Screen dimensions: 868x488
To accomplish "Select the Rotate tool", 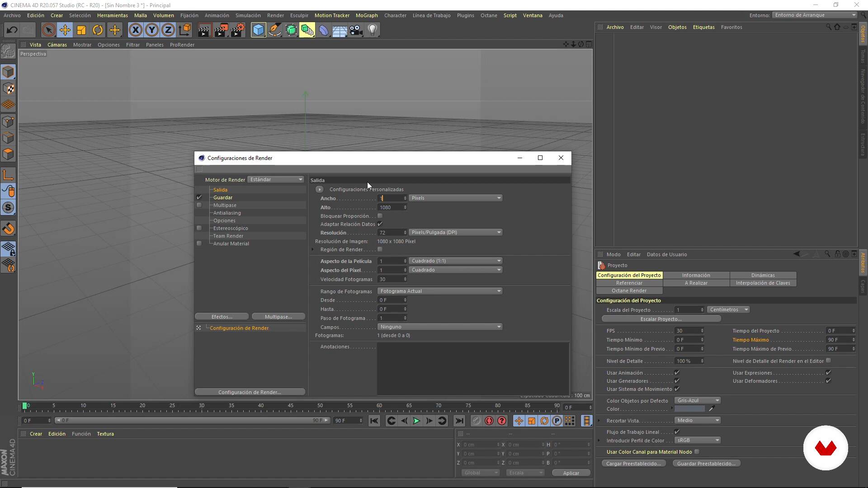I will 98,30.
